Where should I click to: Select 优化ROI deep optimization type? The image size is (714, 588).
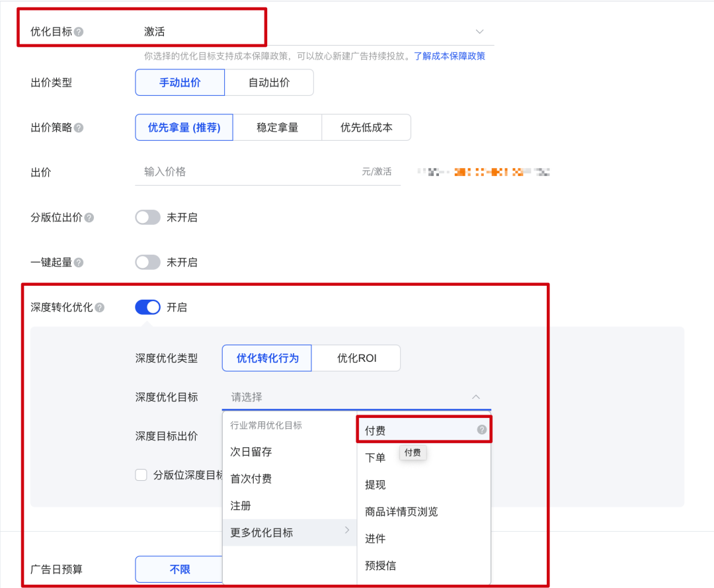click(356, 358)
